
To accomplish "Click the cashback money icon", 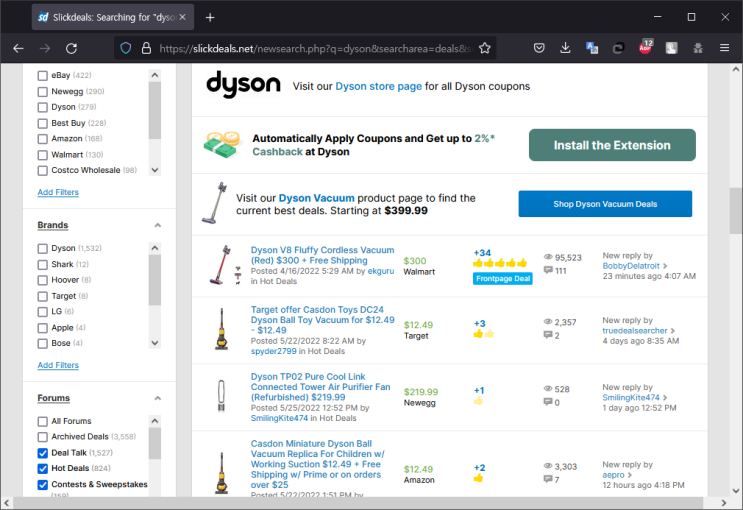I will pyautogui.click(x=222, y=145).
